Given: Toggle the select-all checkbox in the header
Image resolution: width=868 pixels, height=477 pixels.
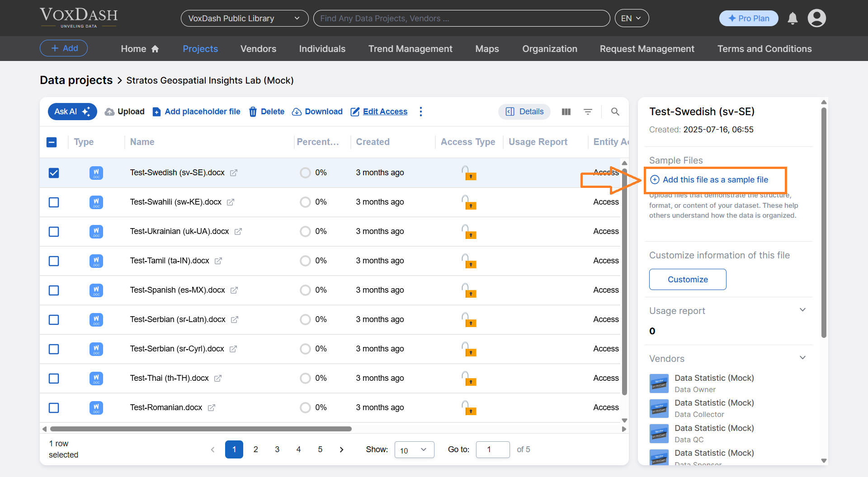Looking at the screenshot, I should (52, 142).
